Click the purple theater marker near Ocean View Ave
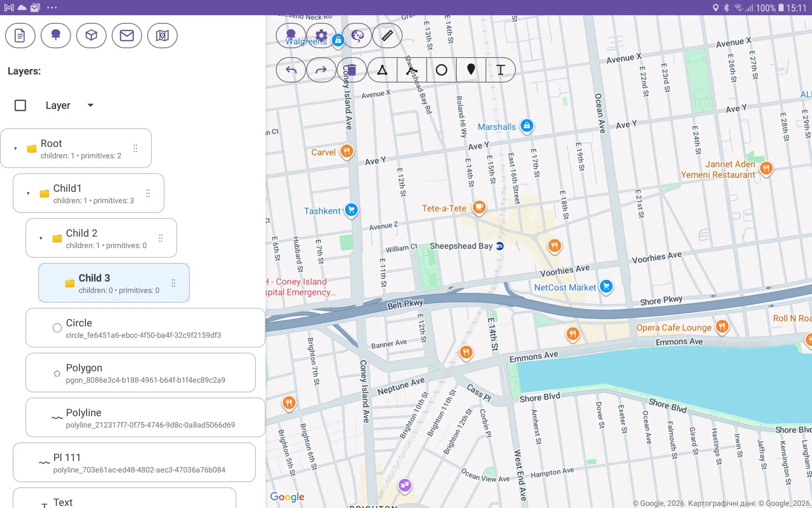 click(405, 485)
